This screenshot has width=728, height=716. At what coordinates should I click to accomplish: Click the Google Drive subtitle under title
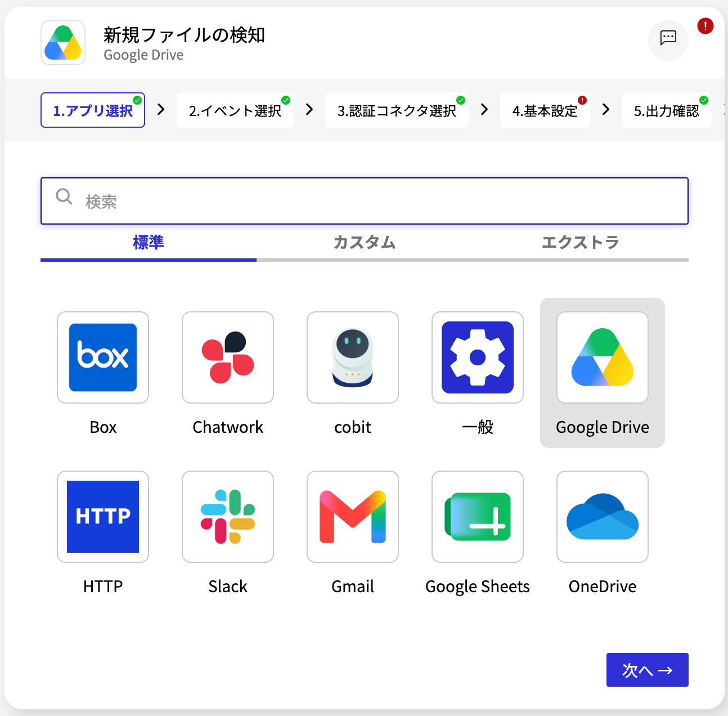(143, 55)
